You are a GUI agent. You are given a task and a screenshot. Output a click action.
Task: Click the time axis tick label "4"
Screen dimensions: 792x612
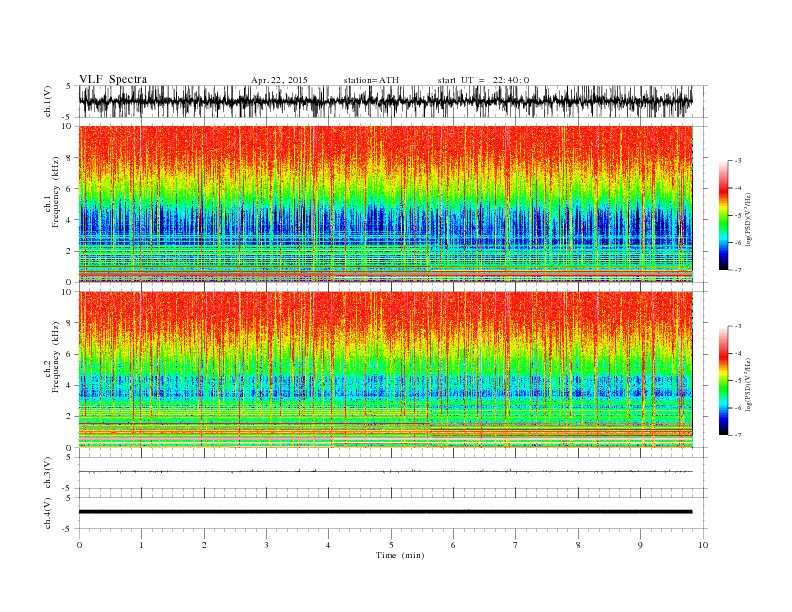[328, 545]
